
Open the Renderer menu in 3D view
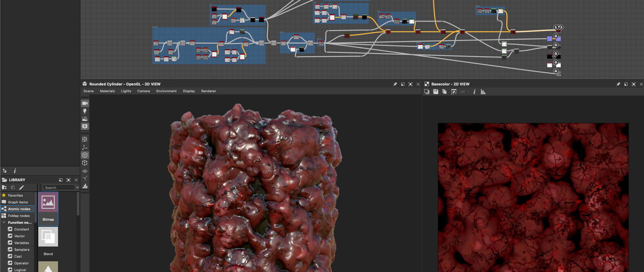pos(208,91)
